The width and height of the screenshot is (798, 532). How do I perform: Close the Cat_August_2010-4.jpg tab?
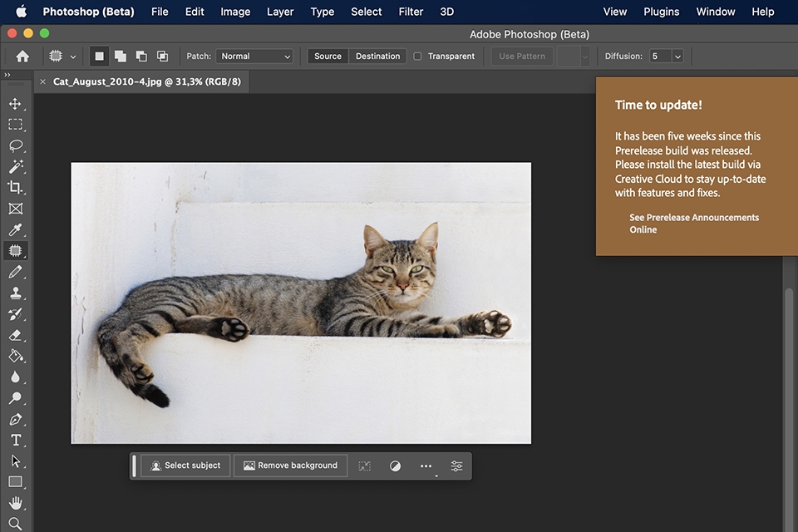42,81
